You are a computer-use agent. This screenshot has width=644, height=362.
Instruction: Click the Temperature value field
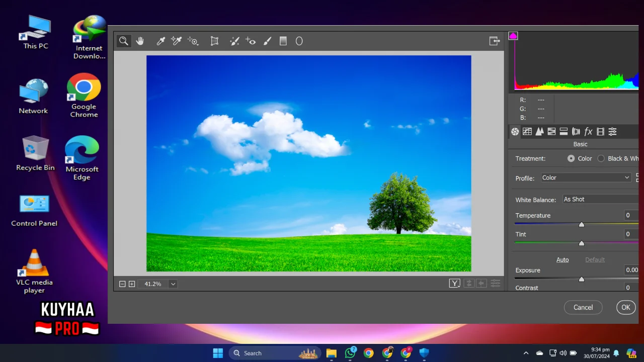tap(631, 215)
